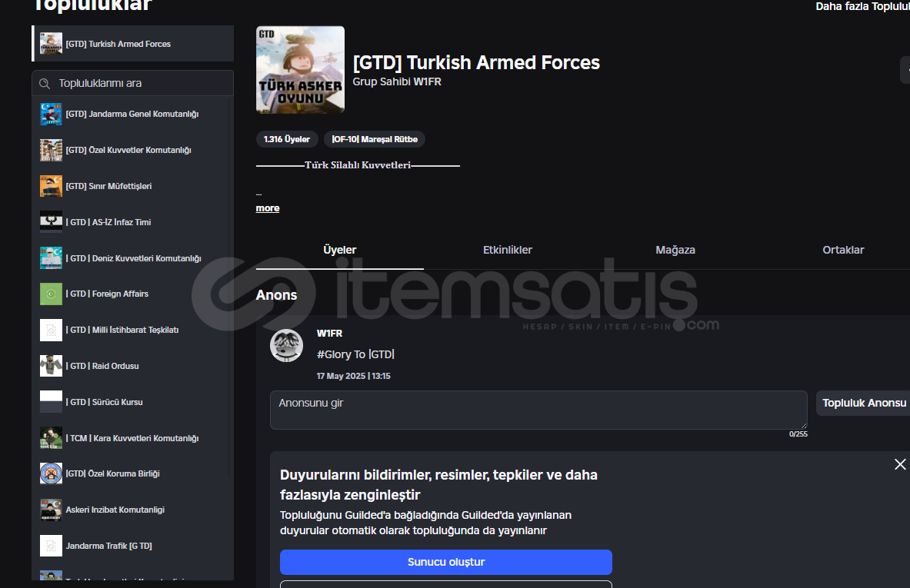Click the selected Turkish Armed Forces sidebar icon
910x588 pixels.
tap(51, 44)
